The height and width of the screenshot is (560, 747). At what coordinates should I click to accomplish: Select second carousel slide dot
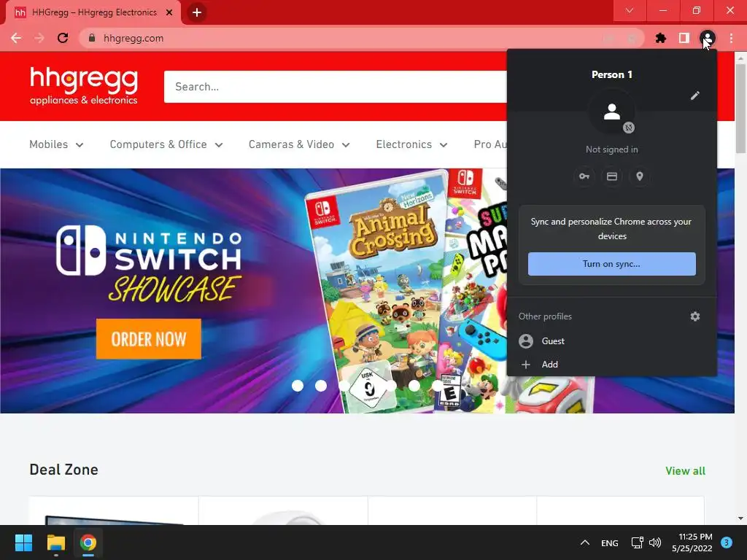point(321,386)
